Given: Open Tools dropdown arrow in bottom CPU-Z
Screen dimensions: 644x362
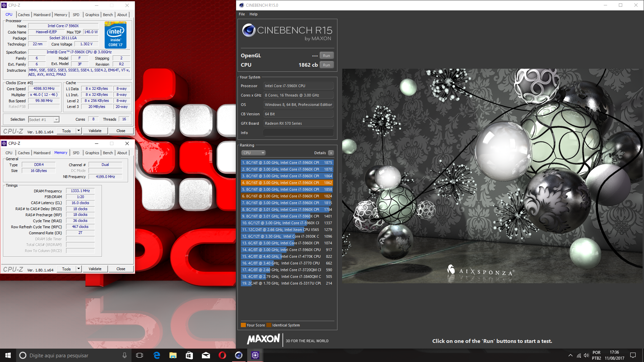Looking at the screenshot, I should click(79, 269).
